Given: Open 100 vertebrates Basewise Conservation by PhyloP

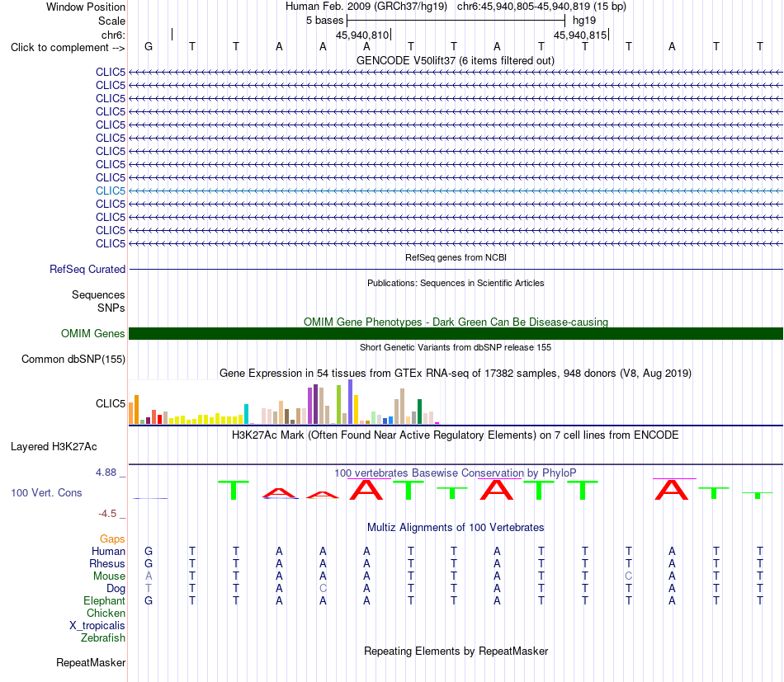Looking at the screenshot, I should 456,473.
